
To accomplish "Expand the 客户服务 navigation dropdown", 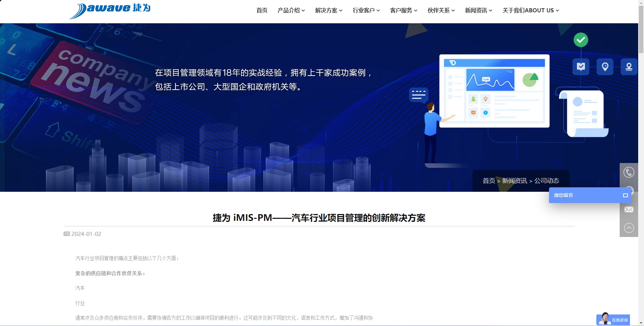I will [404, 10].
